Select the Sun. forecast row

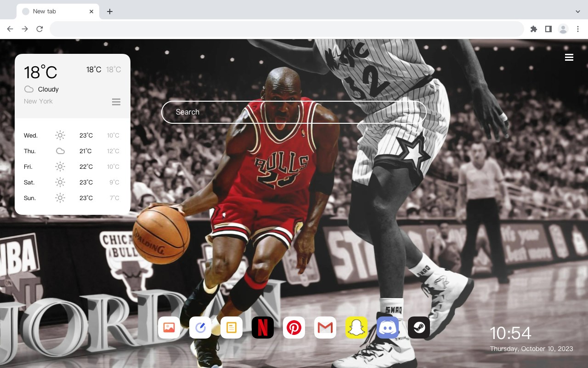point(73,198)
